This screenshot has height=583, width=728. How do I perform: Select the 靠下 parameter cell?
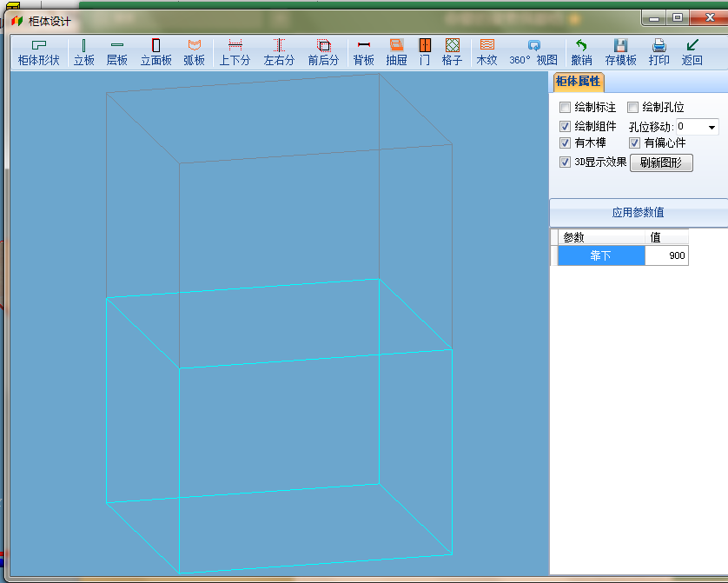[601, 255]
